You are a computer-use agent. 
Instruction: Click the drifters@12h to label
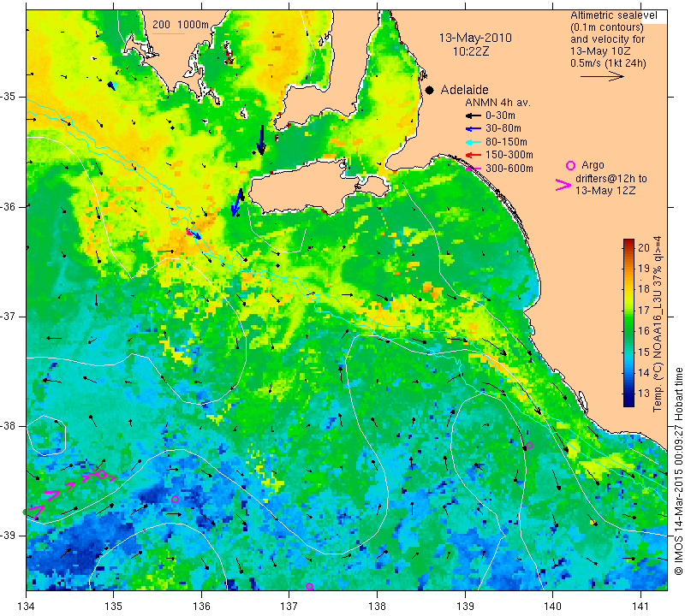pos(611,179)
